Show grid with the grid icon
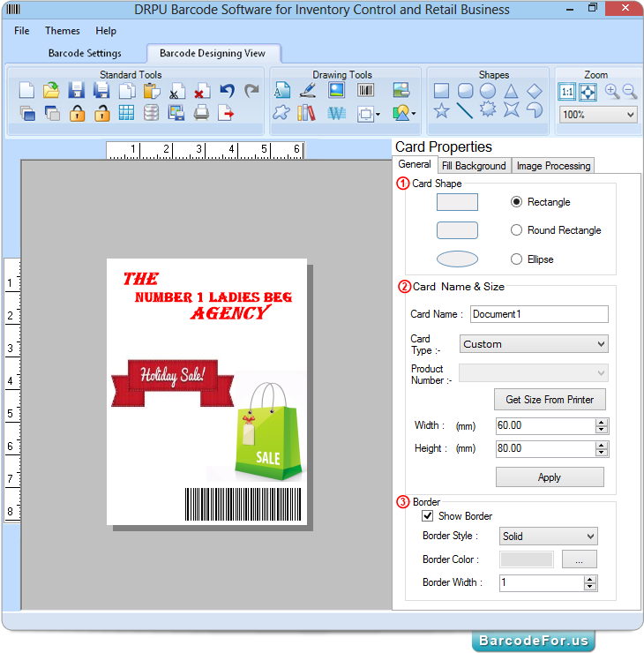The height and width of the screenshot is (653, 644). tap(126, 113)
